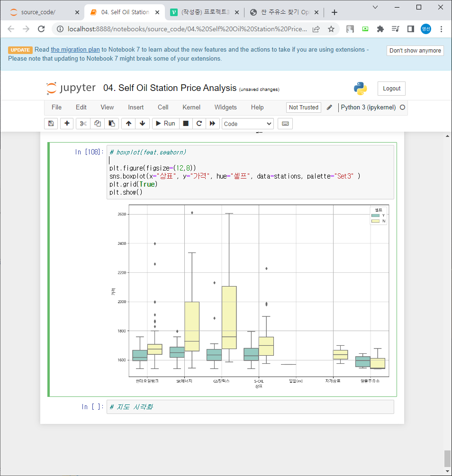The width and height of the screenshot is (452, 476).
Task: Click the N legend color swatch
Action: click(375, 221)
